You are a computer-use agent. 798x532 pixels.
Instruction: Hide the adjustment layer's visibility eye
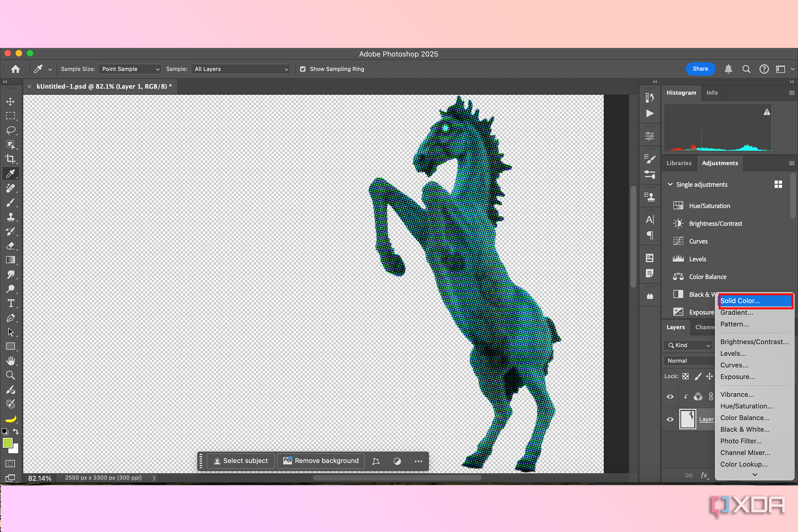click(x=670, y=397)
